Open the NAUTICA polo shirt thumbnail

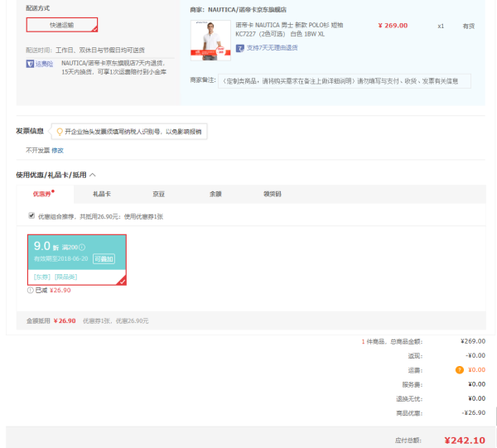(x=210, y=41)
